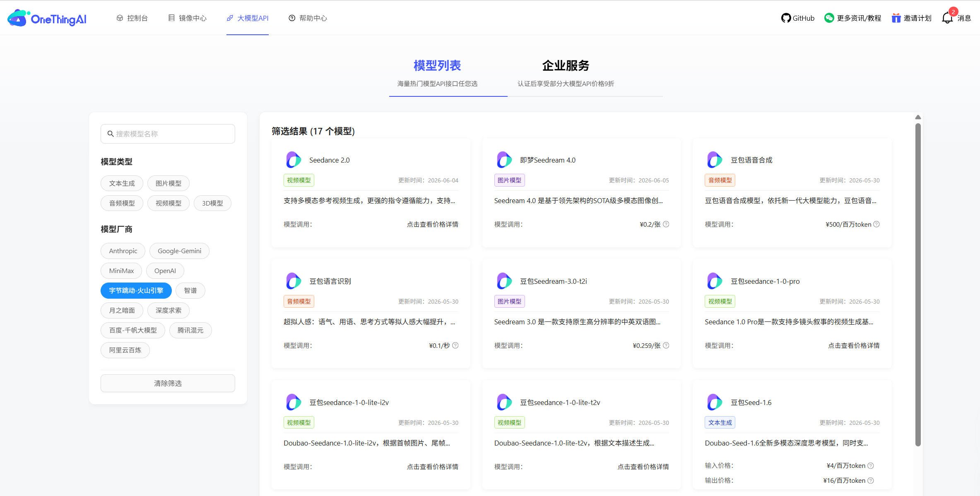This screenshot has height=496, width=980.
Task: Select the 百度-千帆大模型 vendor filter
Action: [133, 330]
